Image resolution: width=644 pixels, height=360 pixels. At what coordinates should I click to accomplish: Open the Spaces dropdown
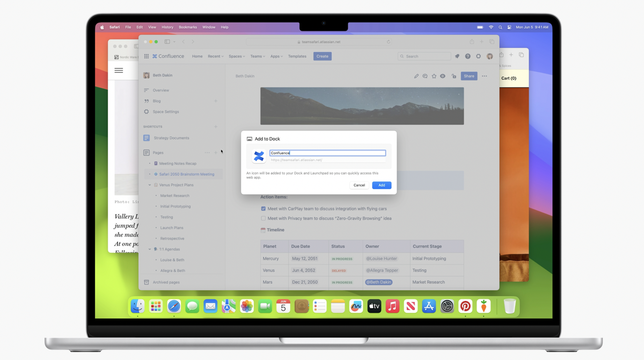[x=237, y=56]
